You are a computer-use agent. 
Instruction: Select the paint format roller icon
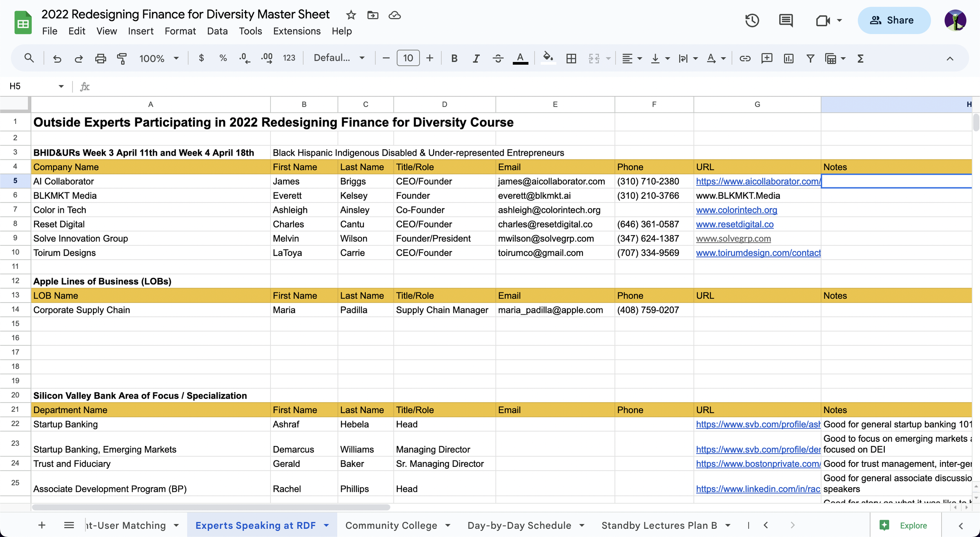tap(122, 58)
